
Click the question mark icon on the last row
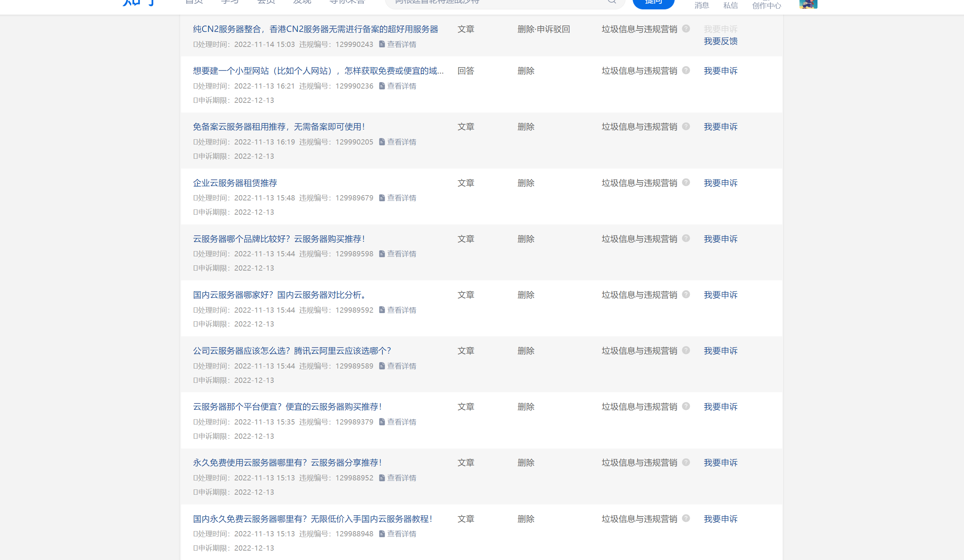[686, 519]
